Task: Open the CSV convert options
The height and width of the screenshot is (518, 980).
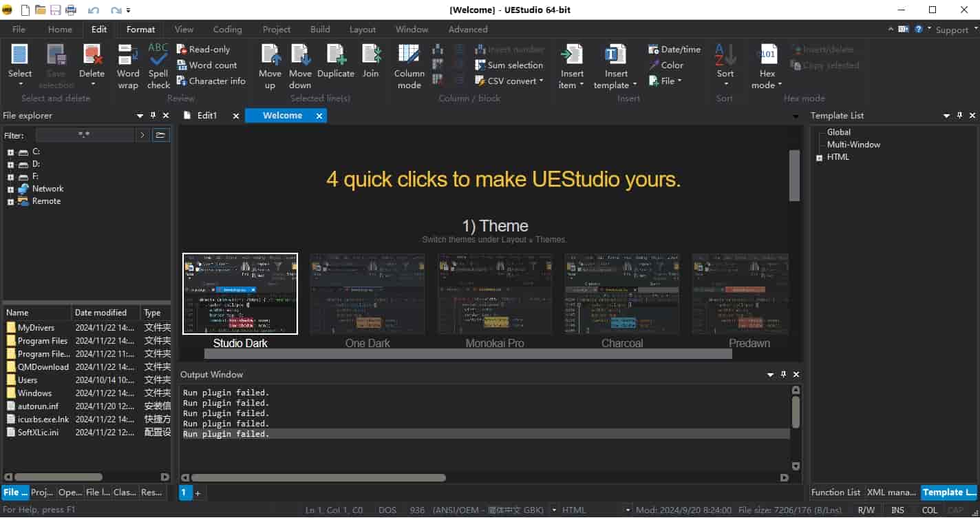Action: [509, 81]
